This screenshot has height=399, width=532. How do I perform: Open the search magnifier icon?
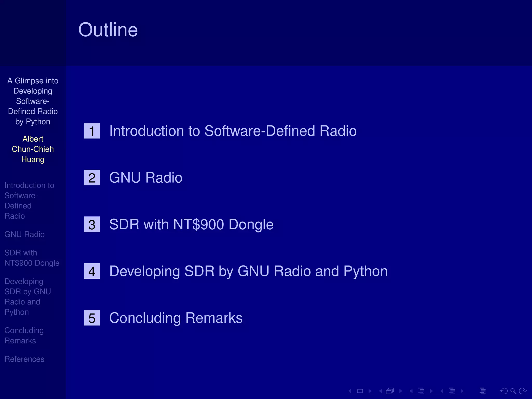point(513,391)
